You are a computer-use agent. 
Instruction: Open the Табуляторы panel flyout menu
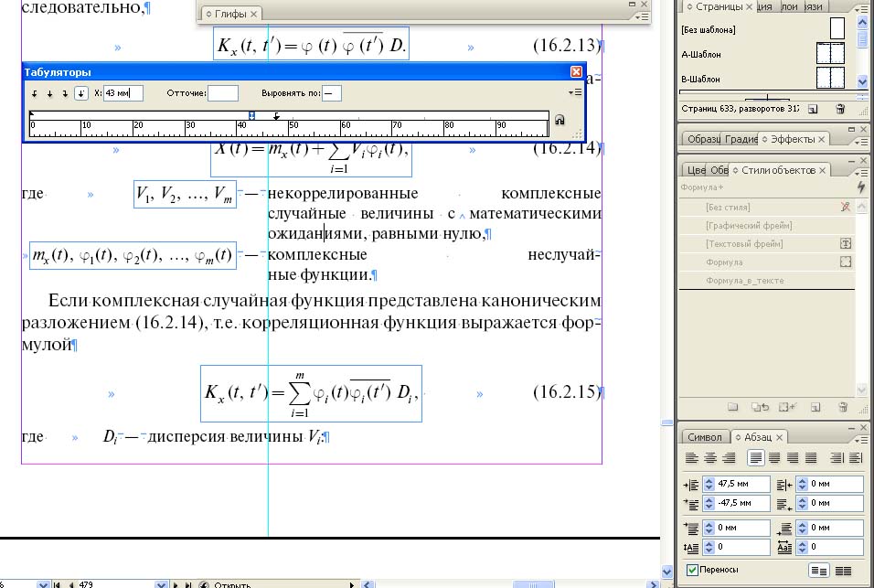coord(574,92)
